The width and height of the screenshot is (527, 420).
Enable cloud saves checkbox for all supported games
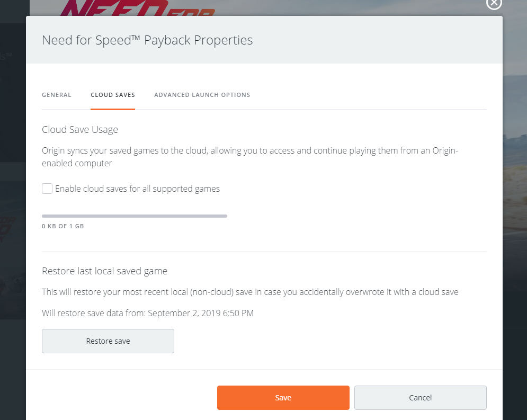pos(47,189)
